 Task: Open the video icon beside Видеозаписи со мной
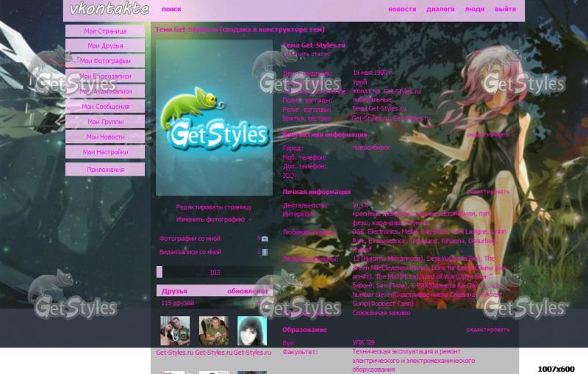click(265, 252)
